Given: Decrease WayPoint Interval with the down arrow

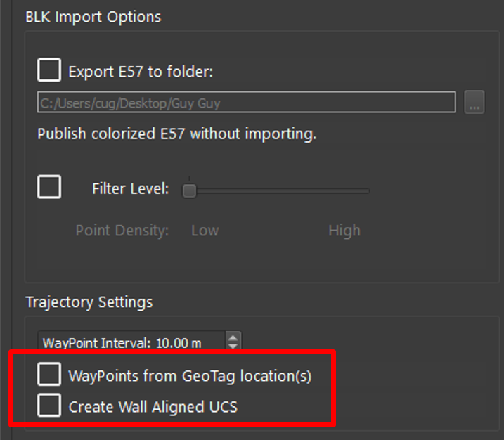Looking at the screenshot, I should pyautogui.click(x=233, y=347).
